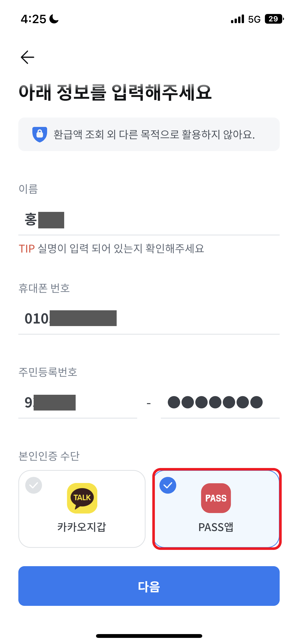Select the red PASS app logo
Viewport: 298px width, 644px height.
216,498
